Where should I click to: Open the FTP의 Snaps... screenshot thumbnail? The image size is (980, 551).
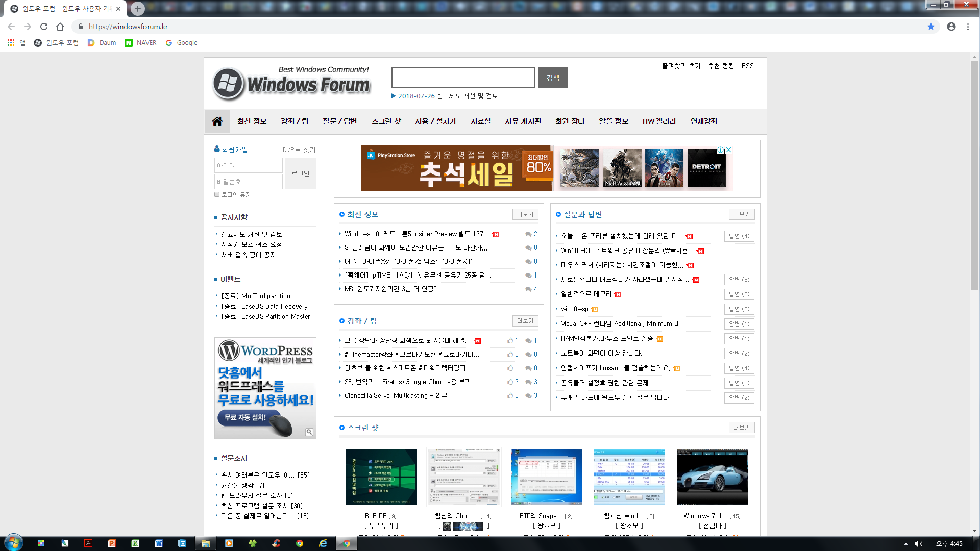tap(546, 477)
